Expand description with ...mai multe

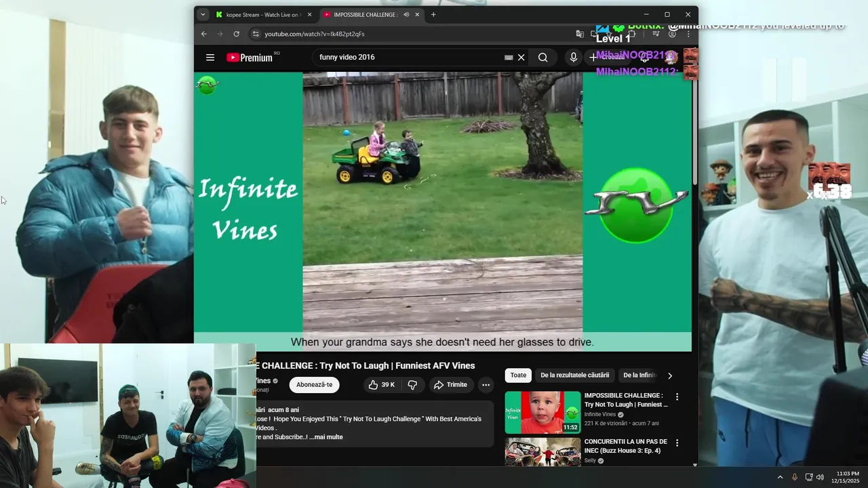325,437
